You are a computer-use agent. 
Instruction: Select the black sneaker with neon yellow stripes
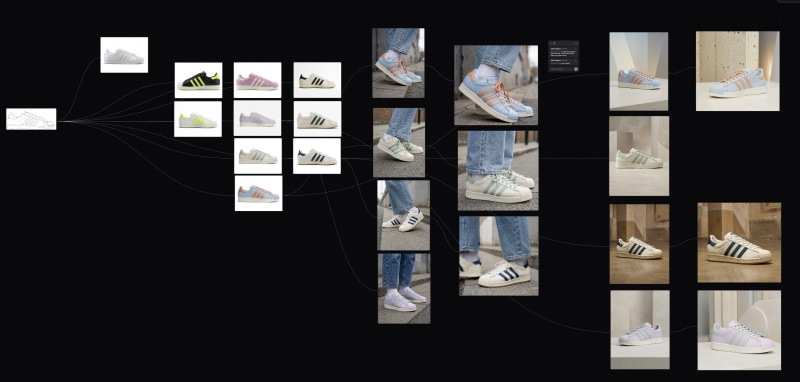click(198, 80)
